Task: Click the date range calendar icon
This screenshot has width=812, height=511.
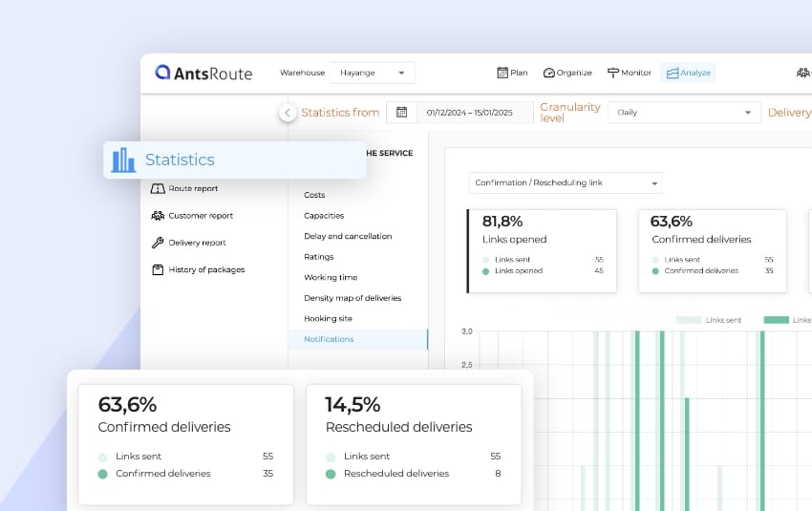Action: tap(401, 113)
